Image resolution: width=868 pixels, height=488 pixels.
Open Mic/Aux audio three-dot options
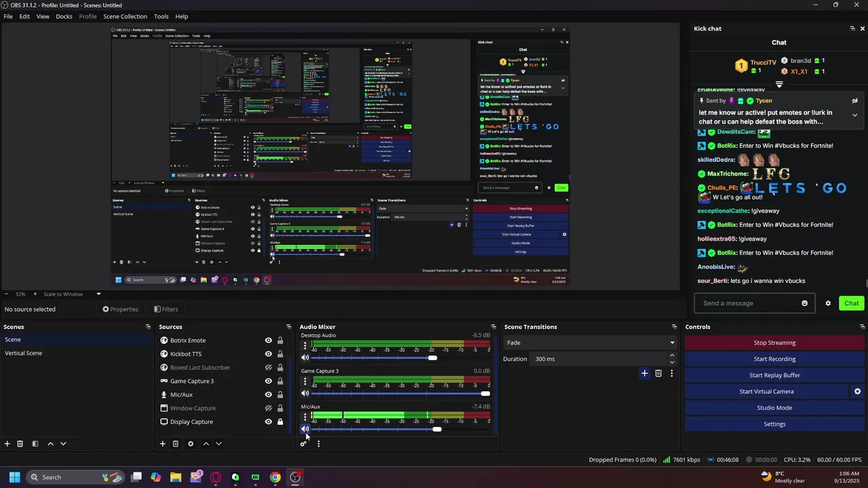pos(305,417)
